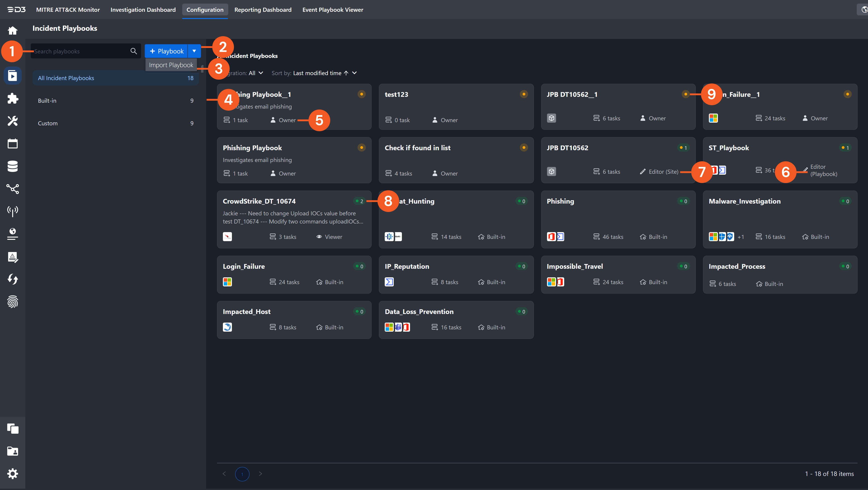The width and height of the screenshot is (868, 490).
Task: Open the Sort by Last modified time dropdown
Action: tap(354, 73)
